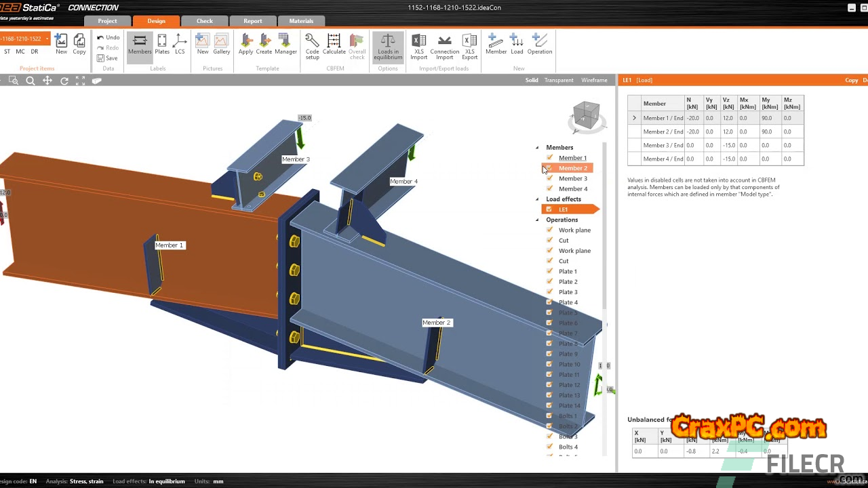Collapse the Members tree section
Viewport: 868px width, 488px height.
538,148
